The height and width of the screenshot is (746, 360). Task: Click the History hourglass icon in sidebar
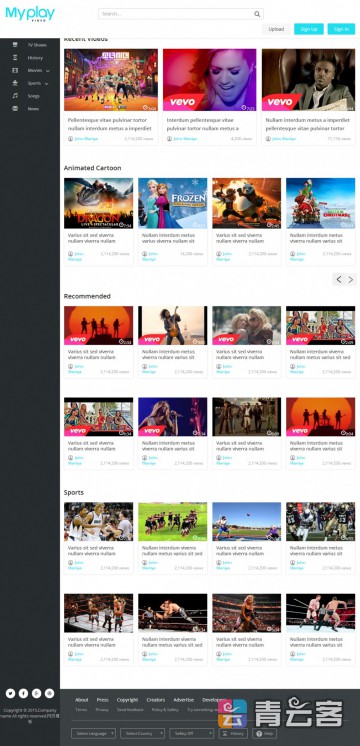(15, 58)
